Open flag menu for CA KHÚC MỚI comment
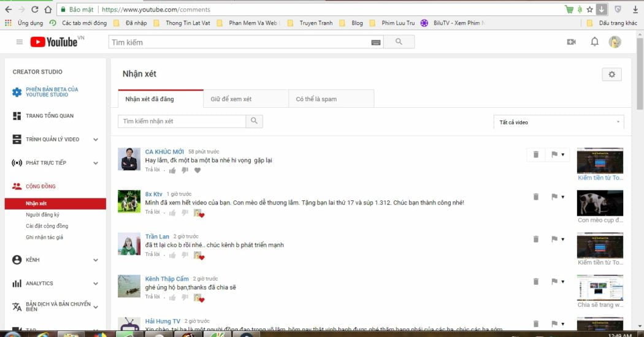Image resolution: width=644 pixels, height=337 pixels. pyautogui.click(x=558, y=154)
